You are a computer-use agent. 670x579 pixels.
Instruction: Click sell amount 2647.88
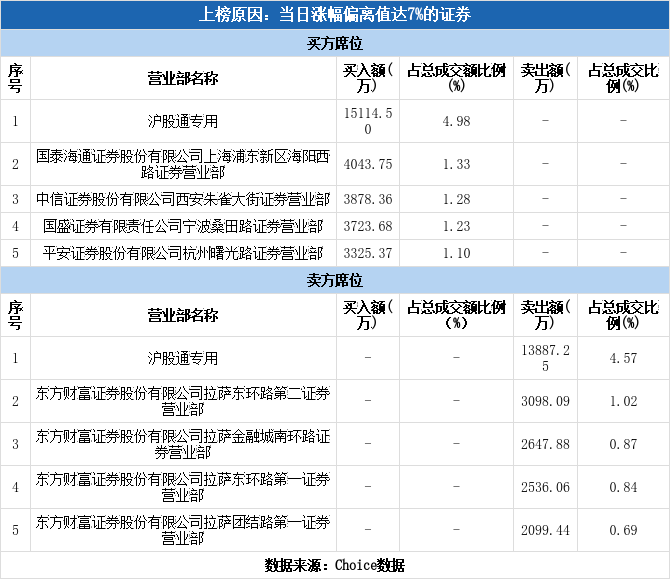(545, 444)
